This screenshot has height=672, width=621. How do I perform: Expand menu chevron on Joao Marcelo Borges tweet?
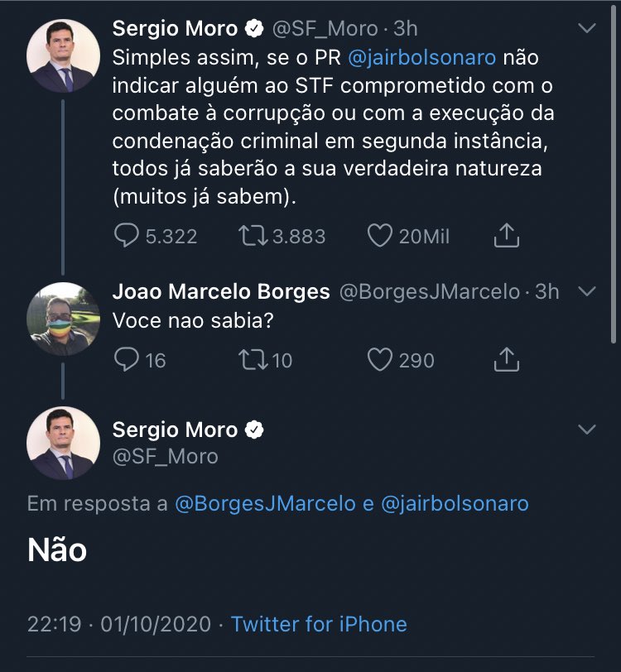pos(586,292)
